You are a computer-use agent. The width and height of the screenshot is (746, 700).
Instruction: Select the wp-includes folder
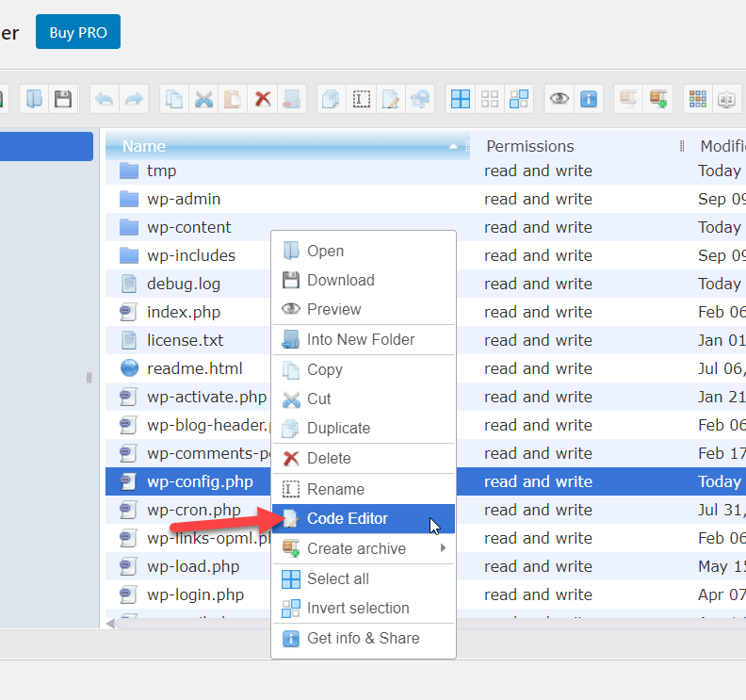pyautogui.click(x=191, y=255)
